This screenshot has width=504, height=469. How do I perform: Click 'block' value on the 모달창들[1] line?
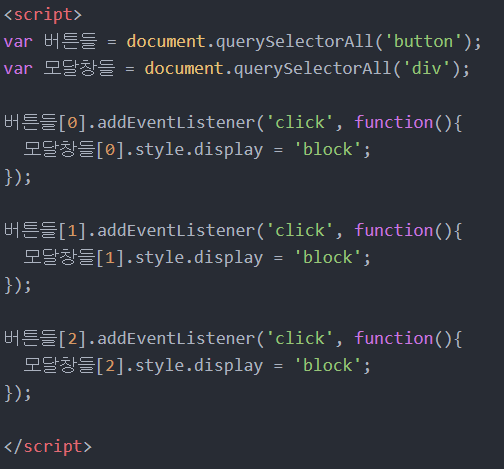[x=328, y=257]
